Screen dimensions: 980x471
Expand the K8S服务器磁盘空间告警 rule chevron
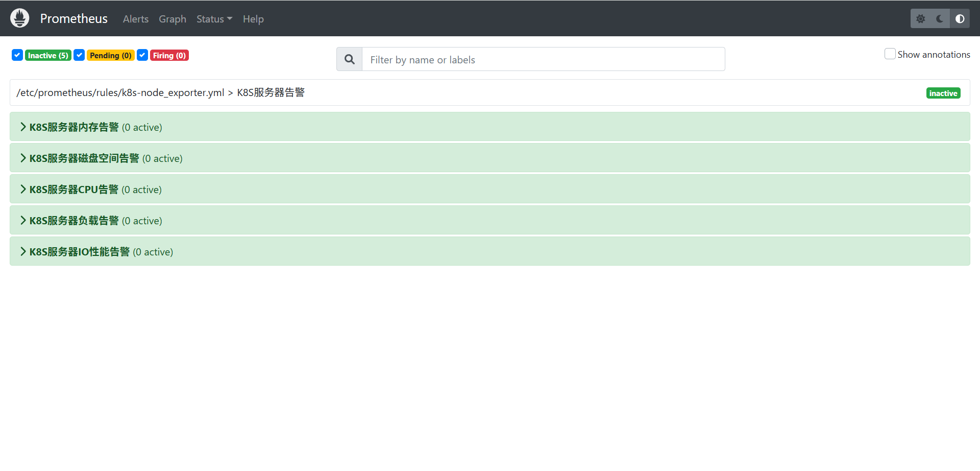[23, 158]
